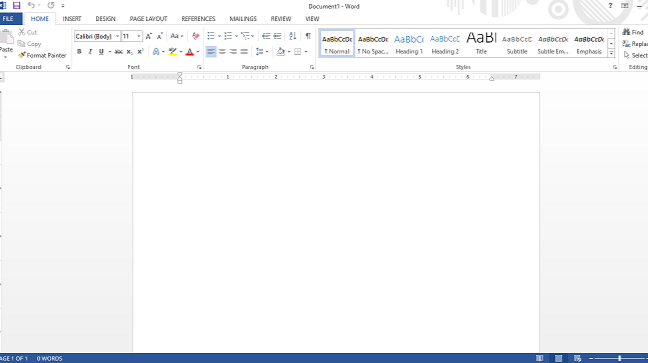The width and height of the screenshot is (648, 363).
Task: Apply the red font color
Action: pyautogui.click(x=190, y=52)
